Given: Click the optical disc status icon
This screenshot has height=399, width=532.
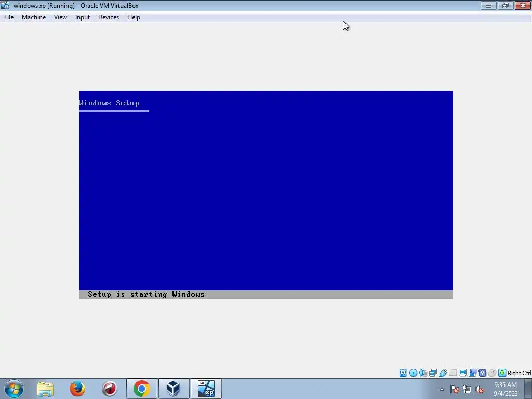Looking at the screenshot, I should [413, 373].
